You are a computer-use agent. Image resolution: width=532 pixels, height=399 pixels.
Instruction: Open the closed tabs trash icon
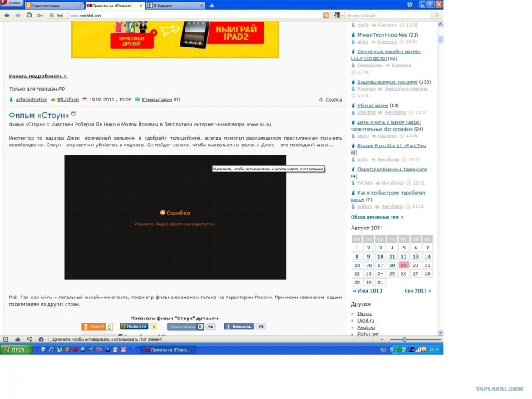coord(410,5)
